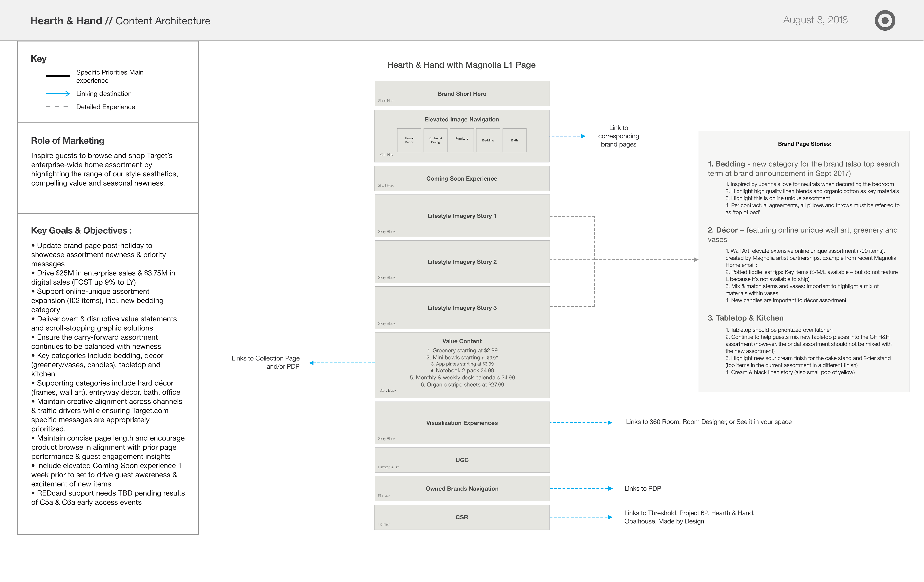Image resolution: width=924 pixels, height=582 pixels.
Task: Click 'Tabletop should be prioritized over kitchen'
Action: pyautogui.click(x=779, y=330)
